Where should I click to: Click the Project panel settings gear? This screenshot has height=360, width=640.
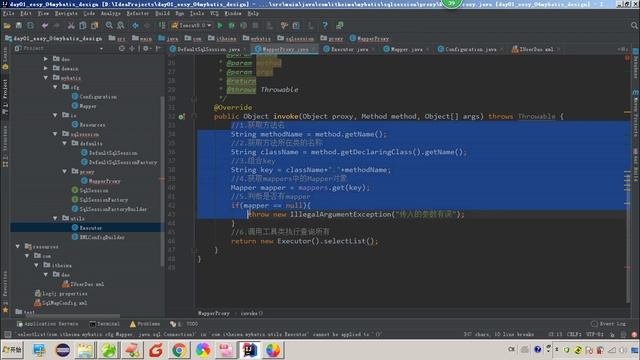click(x=146, y=49)
